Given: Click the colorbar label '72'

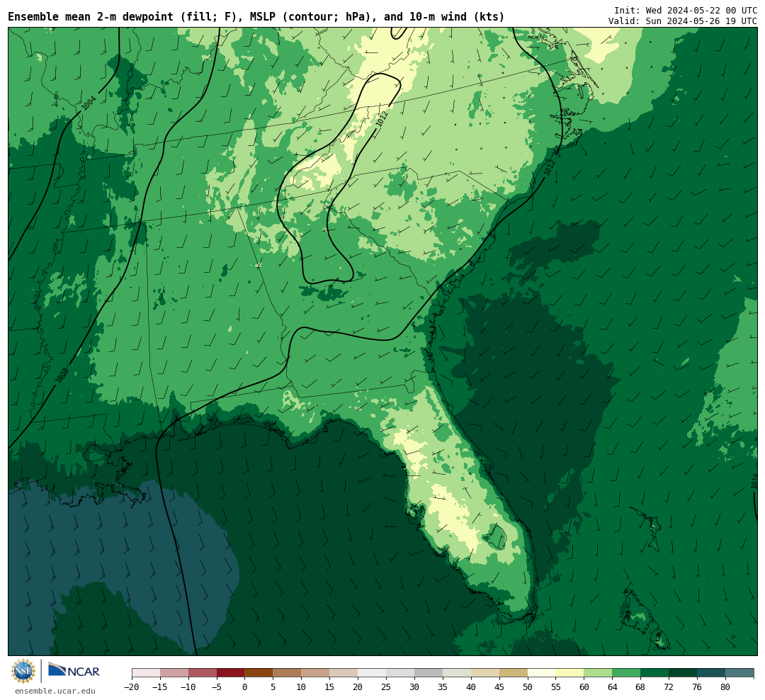Looking at the screenshot, I should (x=669, y=687).
